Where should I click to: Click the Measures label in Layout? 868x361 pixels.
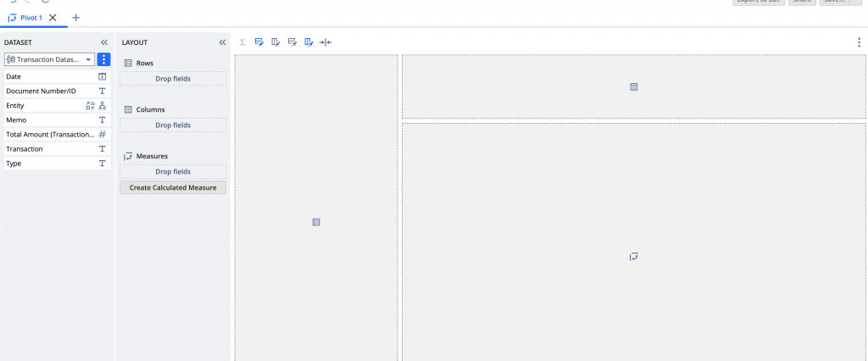click(x=152, y=156)
